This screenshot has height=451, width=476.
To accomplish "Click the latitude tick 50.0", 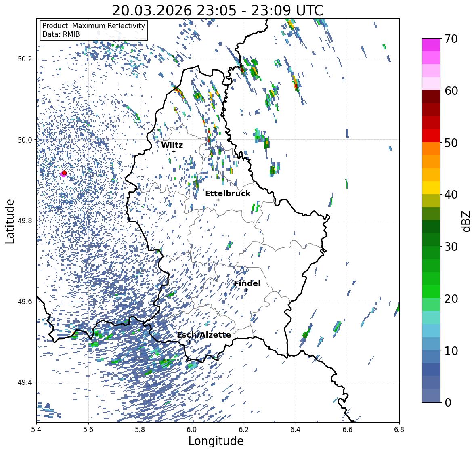I will [x=25, y=140].
